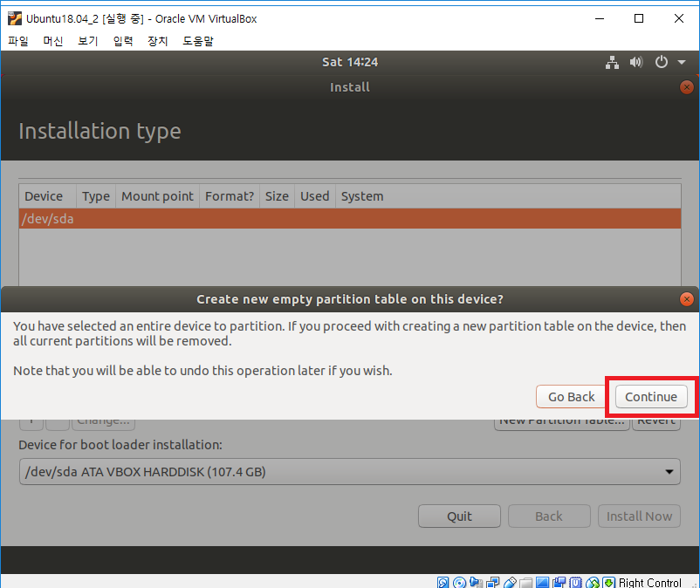This screenshot has width=700, height=588.
Task: Click the Size column header
Action: (x=277, y=196)
